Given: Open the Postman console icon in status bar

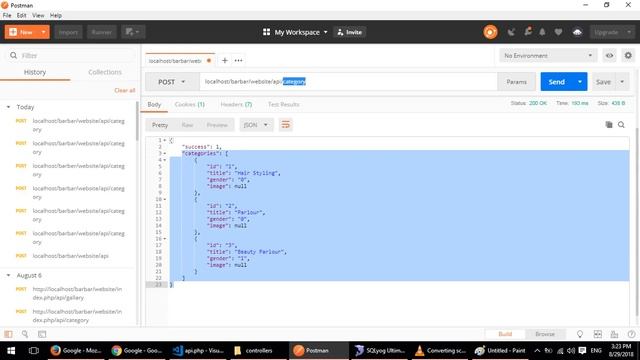Looking at the screenshot, I should click(x=42, y=334).
